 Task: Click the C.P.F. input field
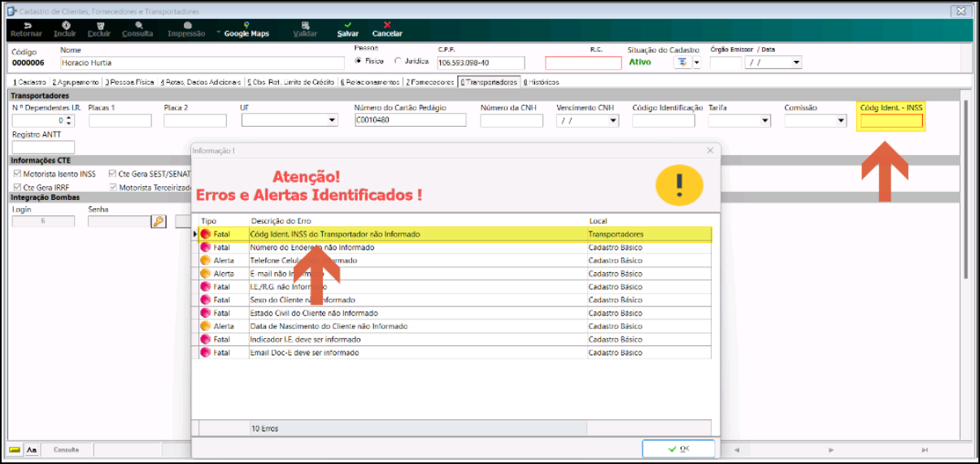tap(481, 63)
